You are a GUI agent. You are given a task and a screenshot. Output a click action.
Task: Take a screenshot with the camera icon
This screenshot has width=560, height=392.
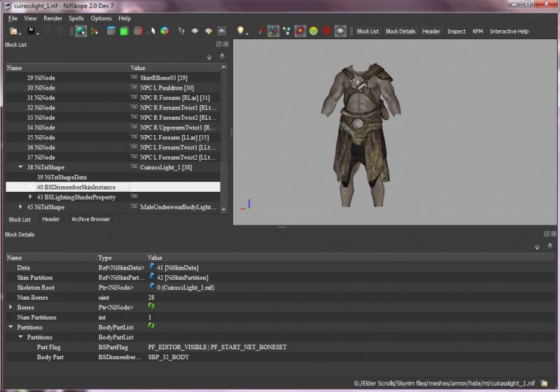[x=222, y=31]
